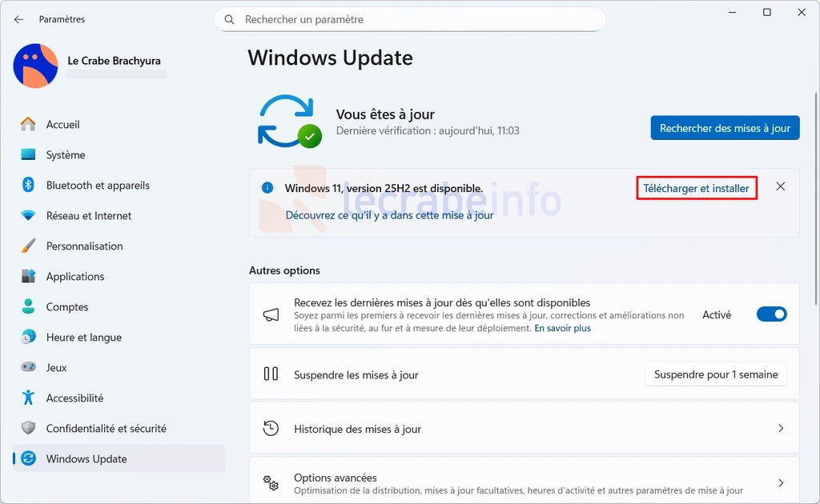Click Rechercher des mises à jour button
The width and height of the screenshot is (820, 504).
pyautogui.click(x=725, y=128)
